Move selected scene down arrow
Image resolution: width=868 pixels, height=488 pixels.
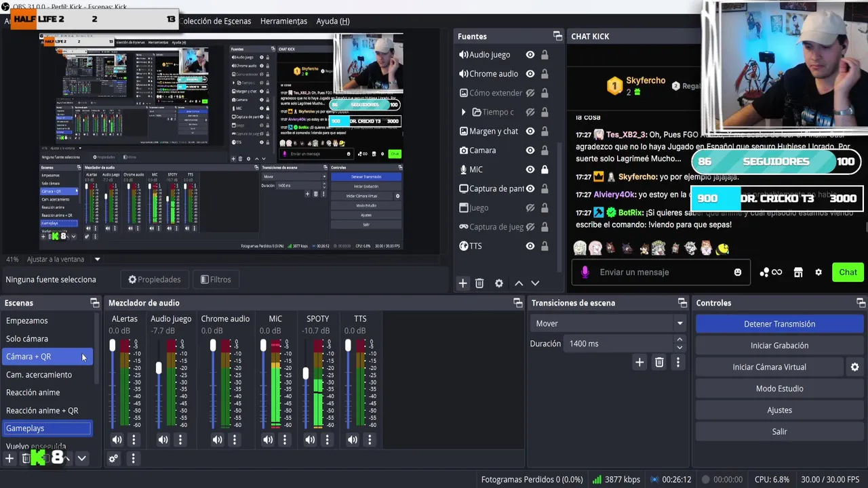pos(81,459)
